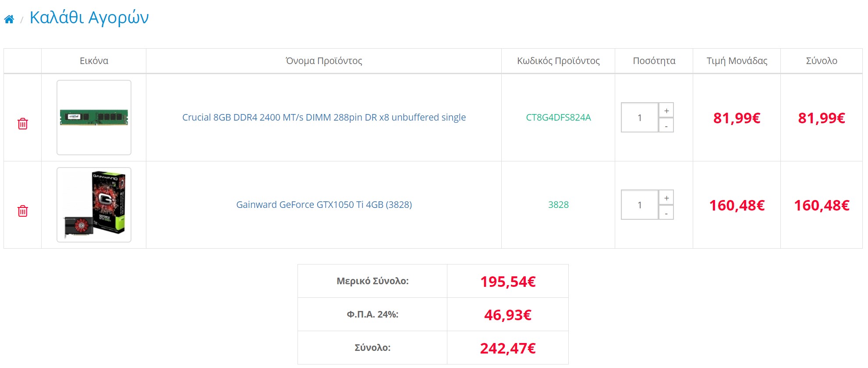Screen dimensions: 868x368
Task: Click the Ποσότητα column header
Action: pyautogui.click(x=654, y=61)
